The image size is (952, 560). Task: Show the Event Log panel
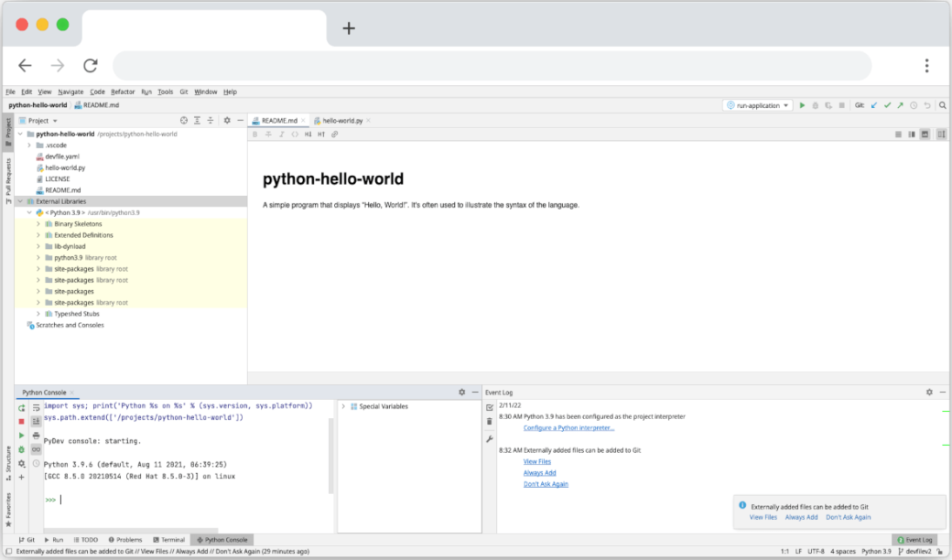tap(914, 539)
